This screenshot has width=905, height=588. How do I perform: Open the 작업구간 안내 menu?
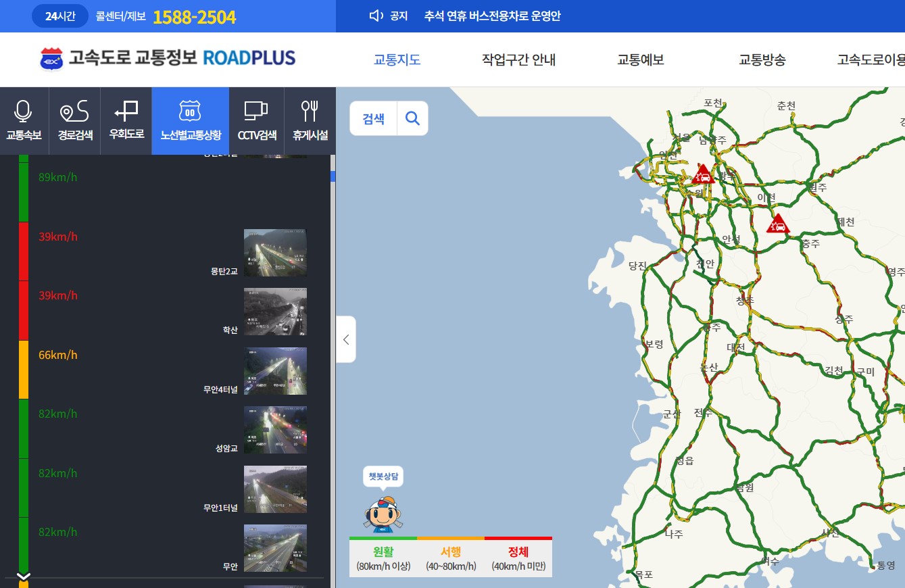tap(518, 59)
